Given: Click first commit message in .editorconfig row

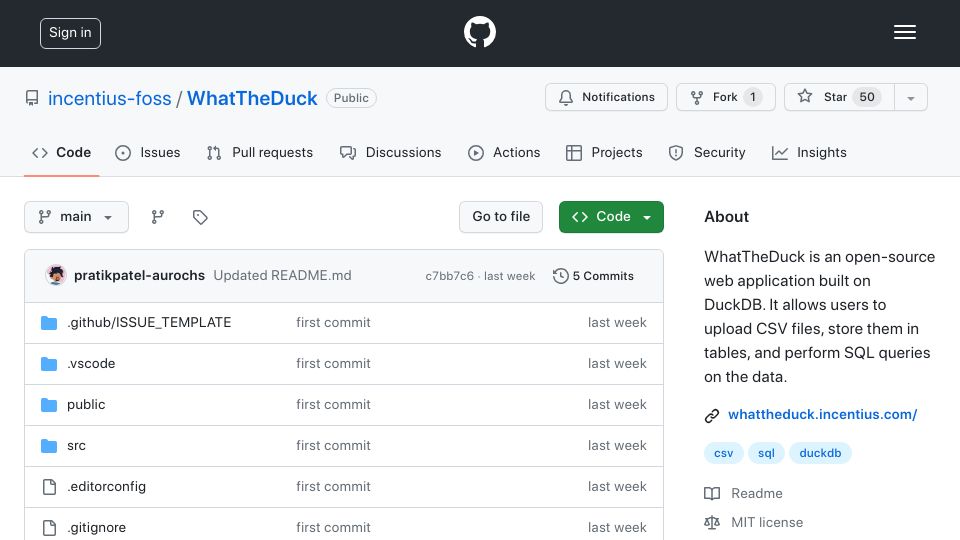Looking at the screenshot, I should pyautogui.click(x=333, y=487).
